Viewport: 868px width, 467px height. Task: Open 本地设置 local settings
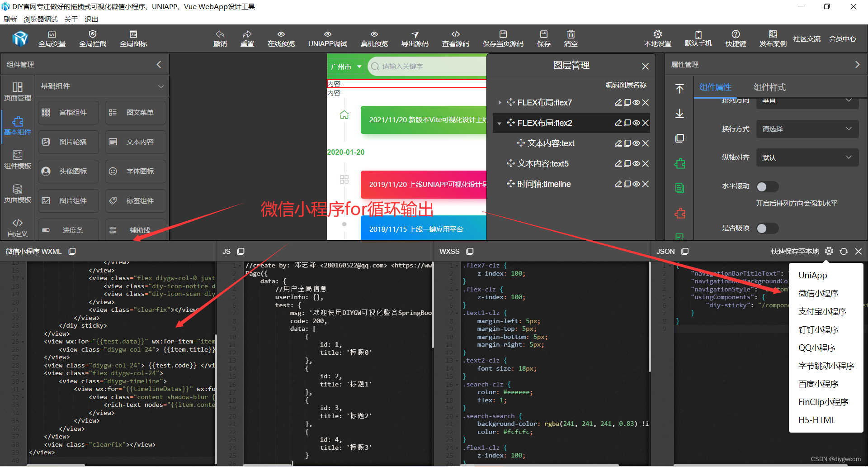pyautogui.click(x=658, y=38)
